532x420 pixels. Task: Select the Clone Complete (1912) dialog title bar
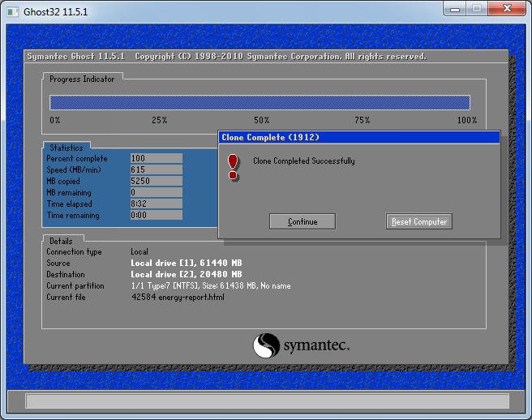click(x=358, y=137)
